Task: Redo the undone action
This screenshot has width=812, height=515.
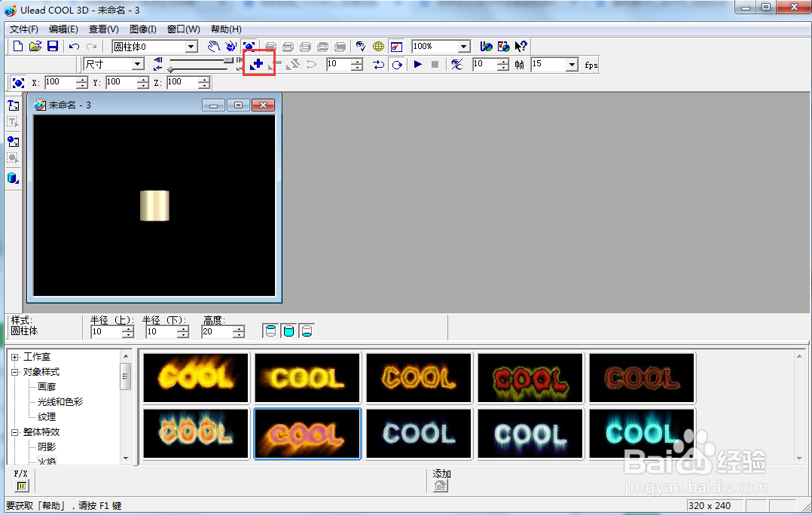Action: 92,47
